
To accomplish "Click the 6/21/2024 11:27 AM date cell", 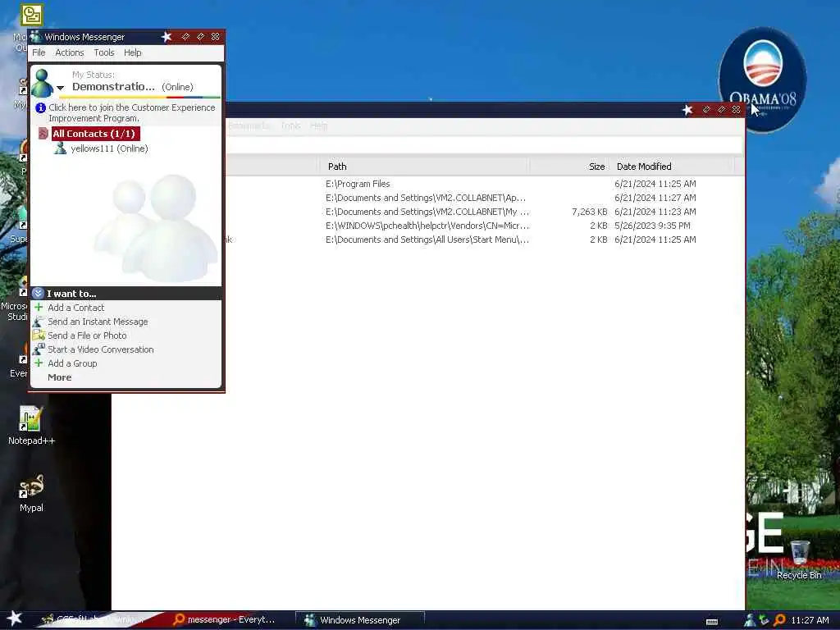I will coord(655,198).
